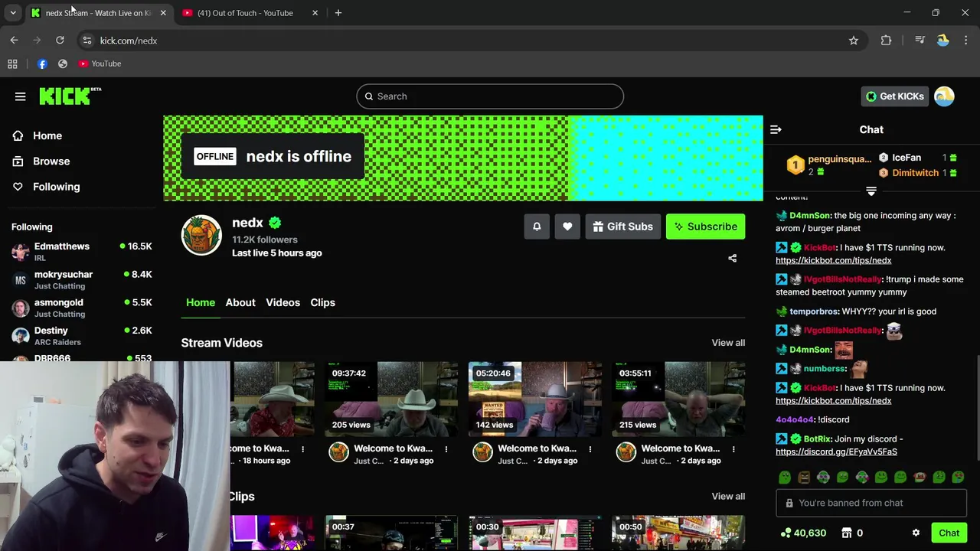
Task: Click the browser back arrow
Action: pos(14,41)
